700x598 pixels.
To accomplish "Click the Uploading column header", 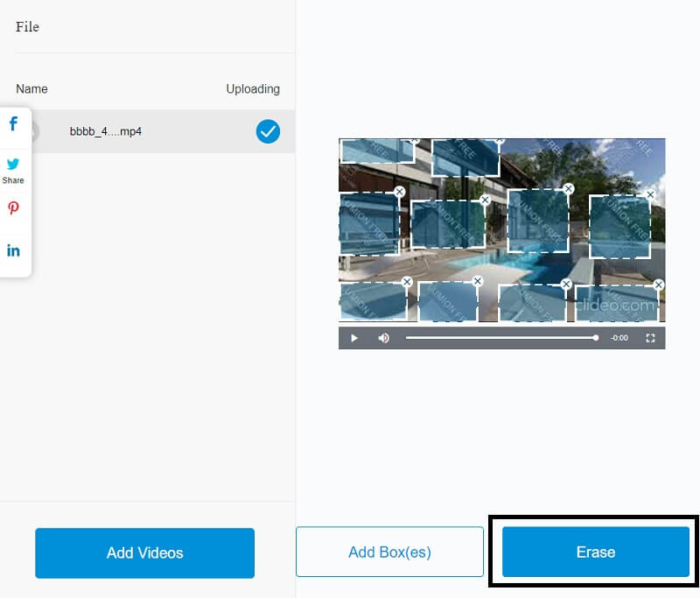I will coord(253,88).
